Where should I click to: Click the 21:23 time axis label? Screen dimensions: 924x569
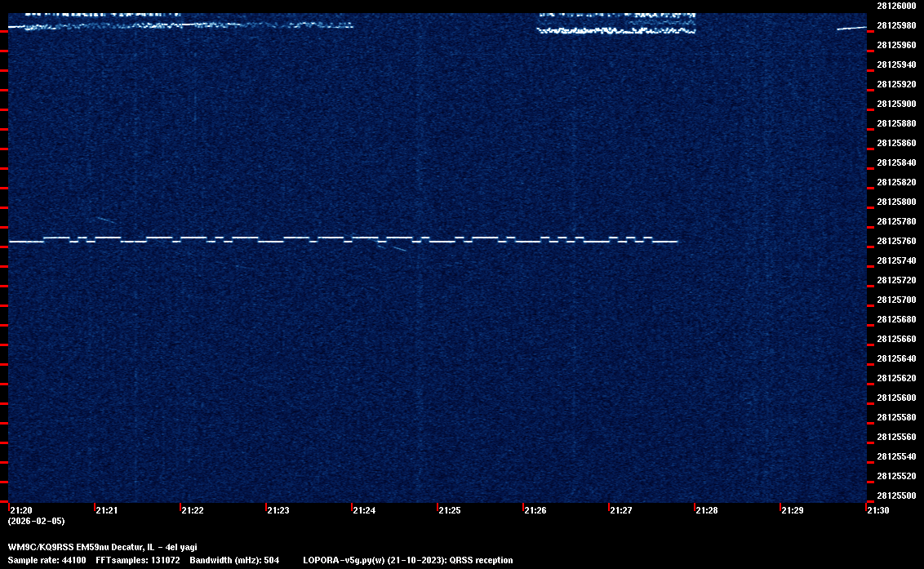tap(278, 510)
